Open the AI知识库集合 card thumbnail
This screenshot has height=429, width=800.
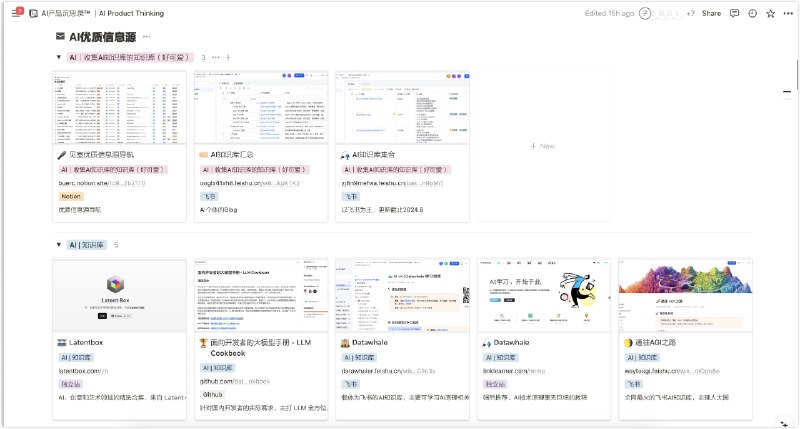click(403, 108)
